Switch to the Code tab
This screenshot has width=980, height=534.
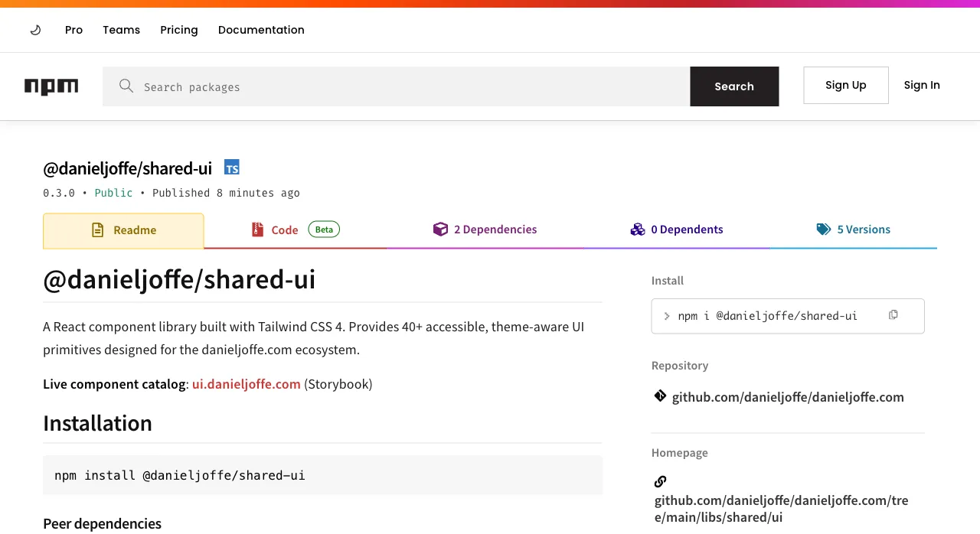pyautogui.click(x=296, y=230)
